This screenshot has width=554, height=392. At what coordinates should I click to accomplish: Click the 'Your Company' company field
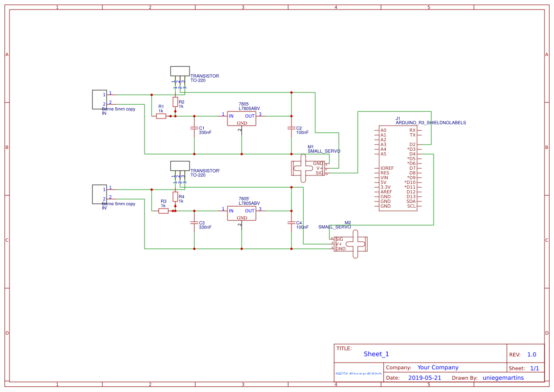(x=438, y=368)
